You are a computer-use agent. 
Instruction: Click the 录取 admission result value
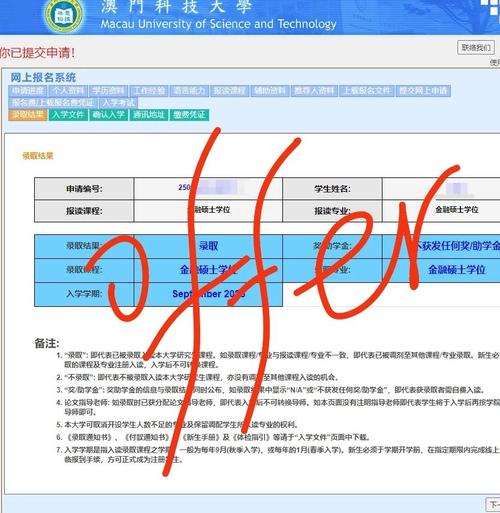point(208,246)
